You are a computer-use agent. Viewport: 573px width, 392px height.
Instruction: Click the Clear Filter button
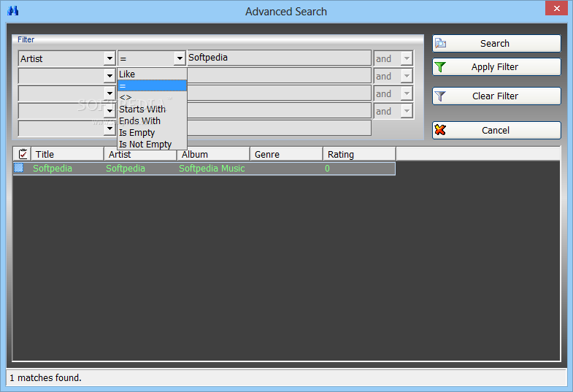point(496,96)
